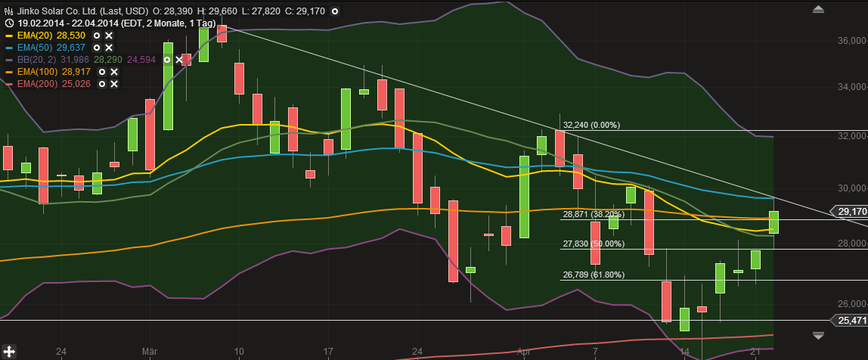Click the Apr label on time axis

click(523, 352)
